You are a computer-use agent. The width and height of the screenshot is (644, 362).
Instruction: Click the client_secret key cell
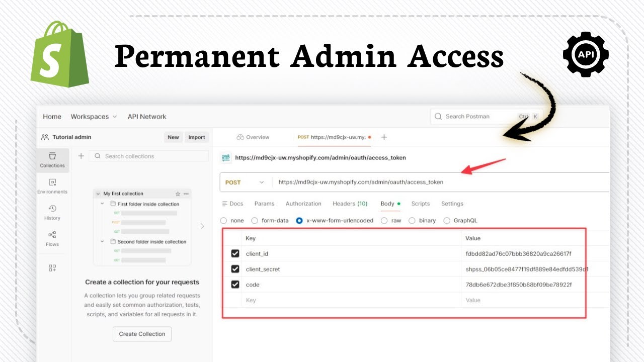(351, 269)
